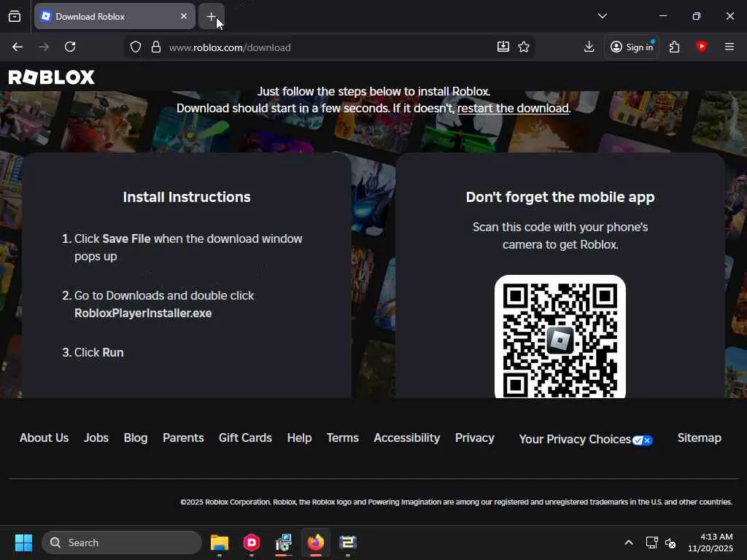Open the Jobs footer link
This screenshot has height=560, width=747.
click(x=96, y=437)
